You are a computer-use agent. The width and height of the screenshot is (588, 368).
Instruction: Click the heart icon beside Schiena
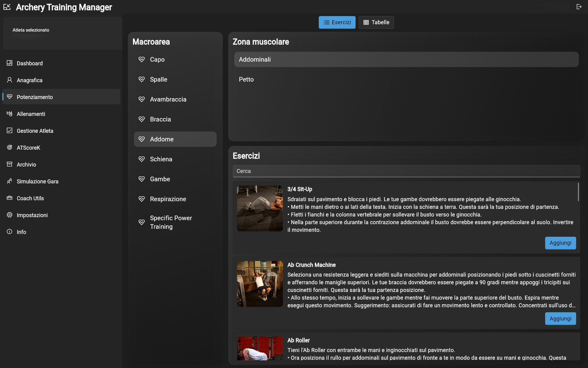point(141,159)
